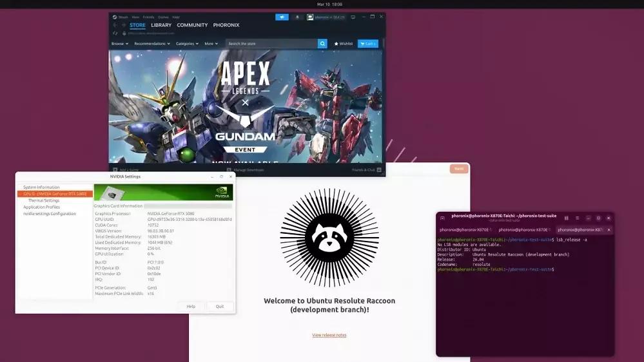This screenshot has width=644, height=362.
Task: Click the Codename resolute line in terminal
Action: tap(463, 264)
